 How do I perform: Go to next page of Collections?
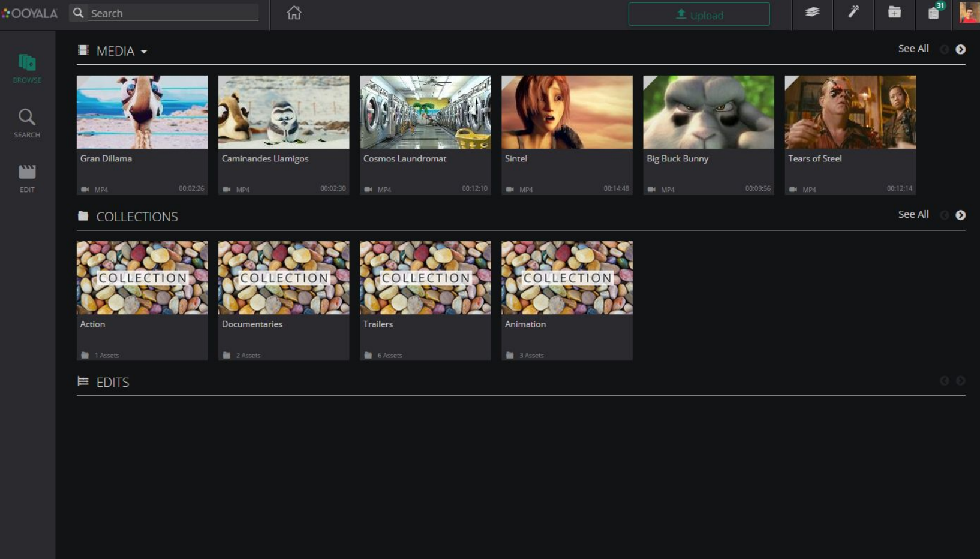[960, 215]
